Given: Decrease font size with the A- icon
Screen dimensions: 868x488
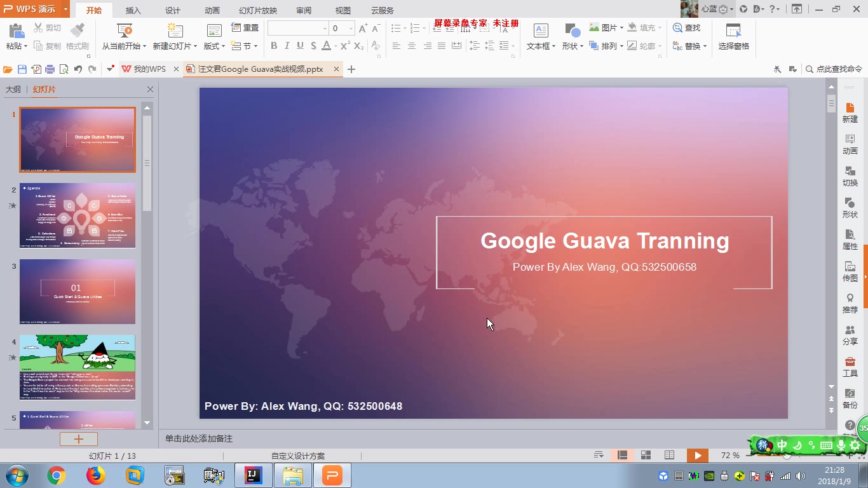Looking at the screenshot, I should 376,29.
